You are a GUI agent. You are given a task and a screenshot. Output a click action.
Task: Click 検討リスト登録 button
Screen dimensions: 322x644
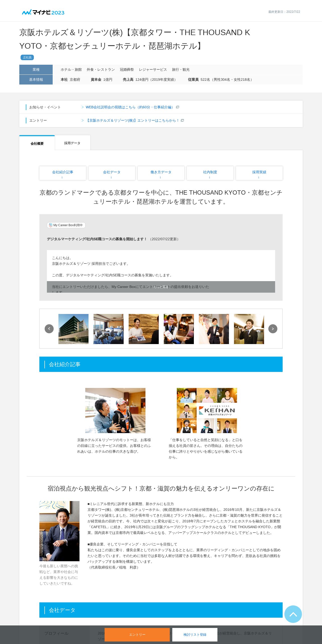pyautogui.click(x=195, y=635)
